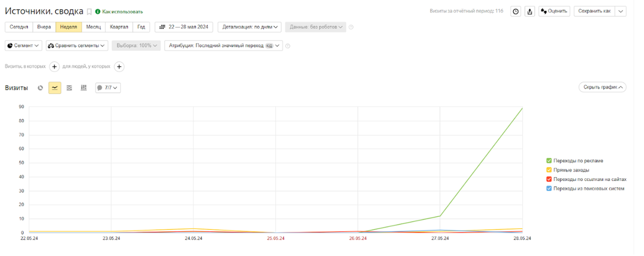644x256 pixels.
Task: Open the Данные: без роботов dropdown
Action: click(316, 27)
